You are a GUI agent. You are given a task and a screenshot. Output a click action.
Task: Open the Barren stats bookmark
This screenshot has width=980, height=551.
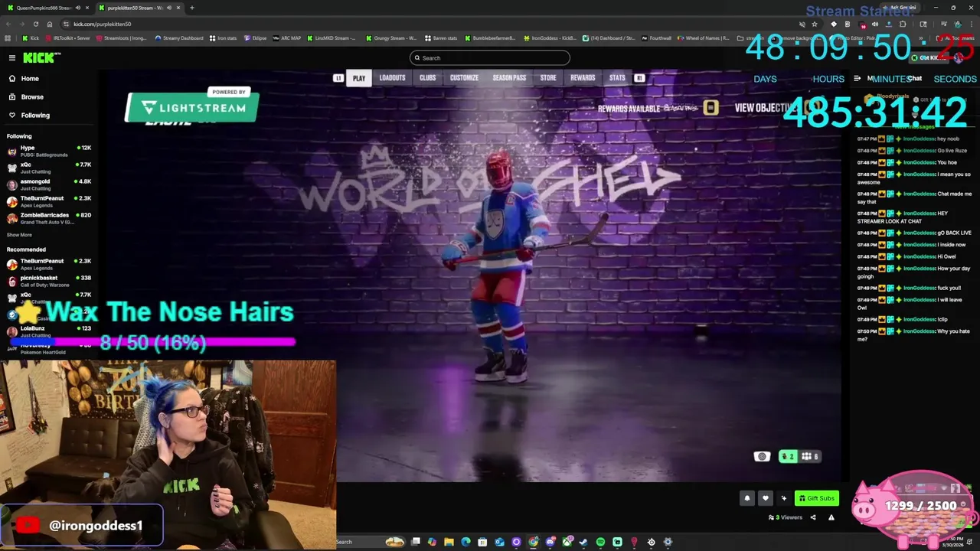(x=441, y=37)
